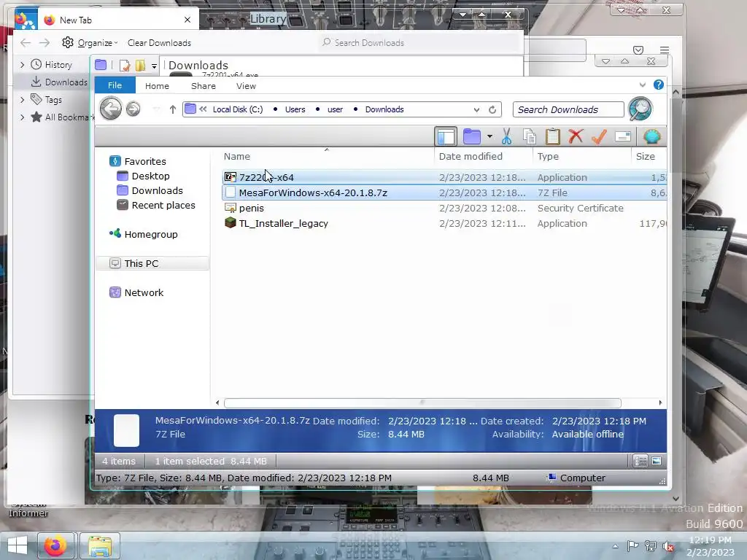Click the Pocket icon in Firefox toolbar
The width and height of the screenshot is (747, 560).
[638, 50]
